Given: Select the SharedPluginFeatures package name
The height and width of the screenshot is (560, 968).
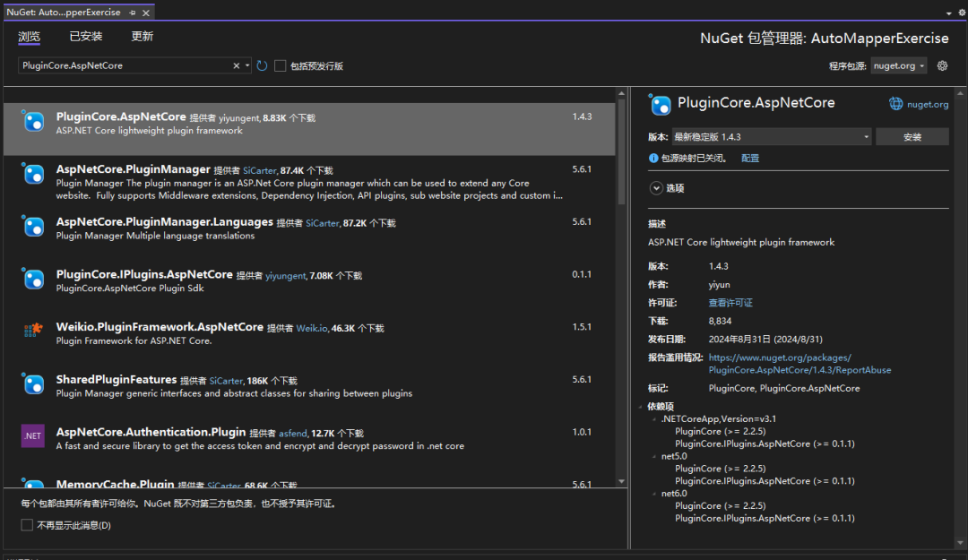Looking at the screenshot, I should coord(117,379).
